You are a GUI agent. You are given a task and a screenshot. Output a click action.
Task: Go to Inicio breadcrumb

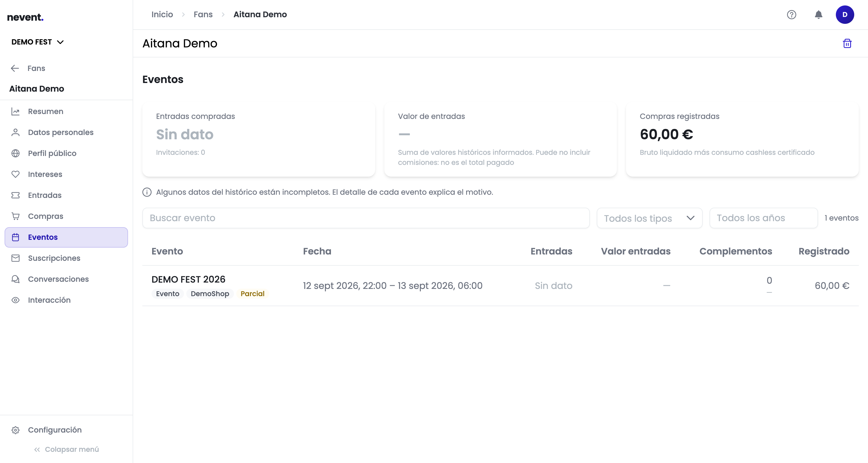click(x=162, y=14)
